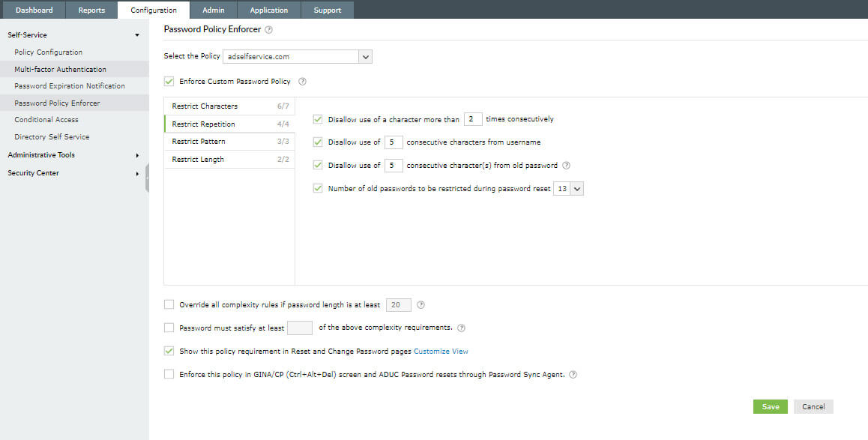Click help icon beside old password character rule
The height and width of the screenshot is (440, 868).
(566, 166)
